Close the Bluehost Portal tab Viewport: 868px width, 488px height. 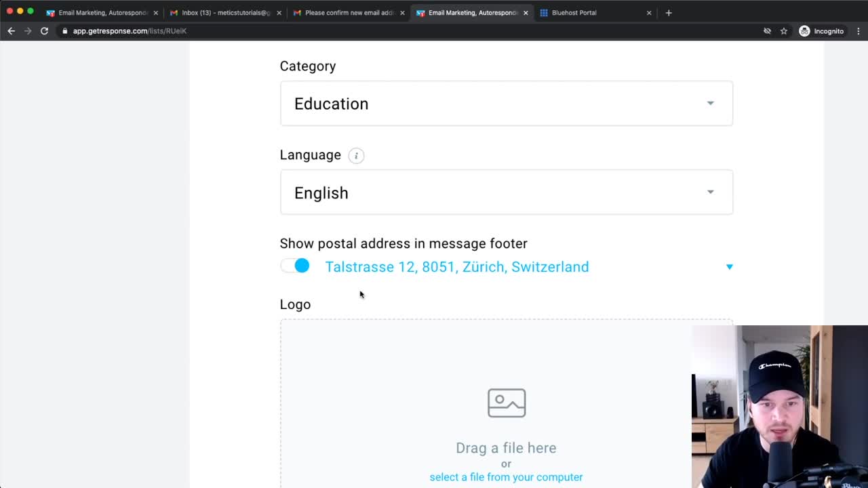click(x=649, y=13)
